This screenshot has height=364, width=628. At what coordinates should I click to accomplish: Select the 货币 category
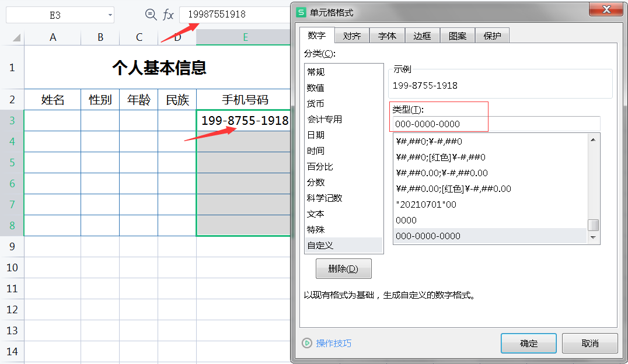(344, 104)
